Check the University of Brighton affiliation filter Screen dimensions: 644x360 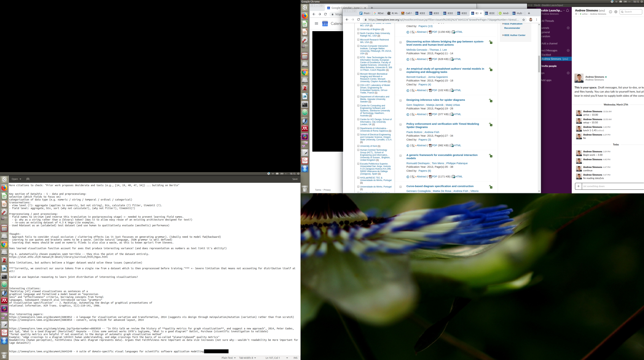358,29
